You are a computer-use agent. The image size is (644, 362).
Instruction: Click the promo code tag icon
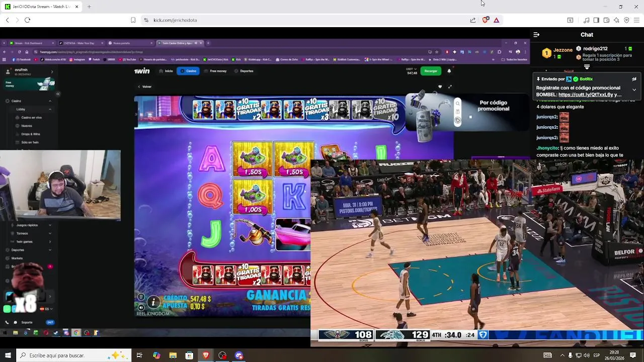click(457, 121)
